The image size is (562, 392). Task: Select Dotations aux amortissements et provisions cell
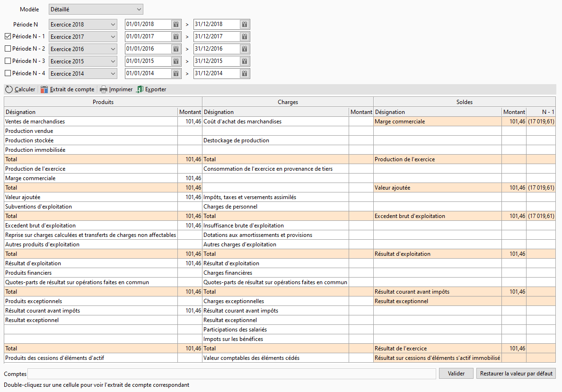click(x=275, y=235)
